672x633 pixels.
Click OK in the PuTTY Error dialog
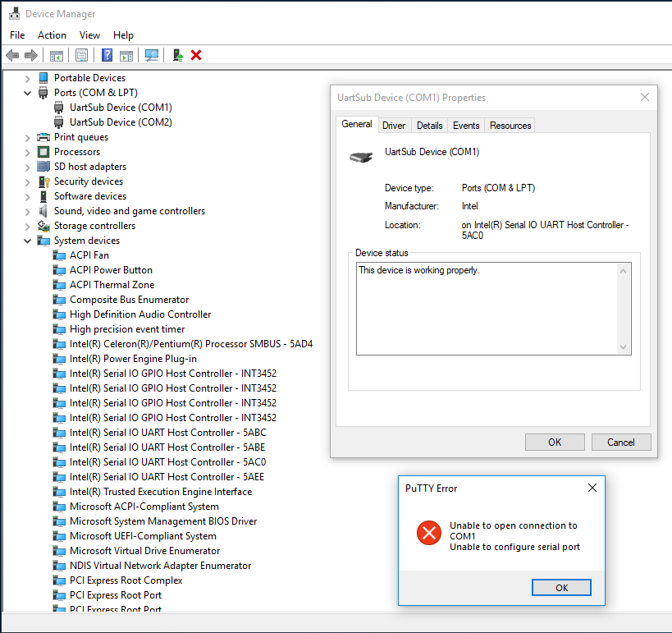pos(561,588)
